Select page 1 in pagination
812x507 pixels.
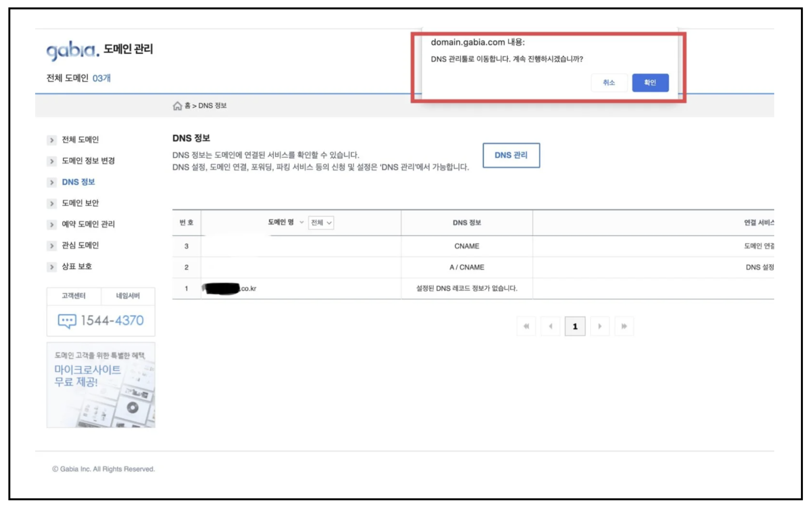[574, 326]
